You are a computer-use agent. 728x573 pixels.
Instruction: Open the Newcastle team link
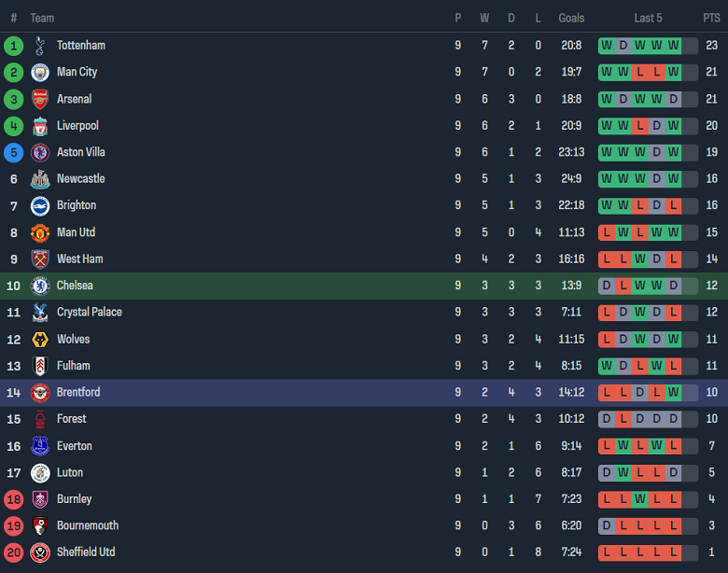coord(80,178)
